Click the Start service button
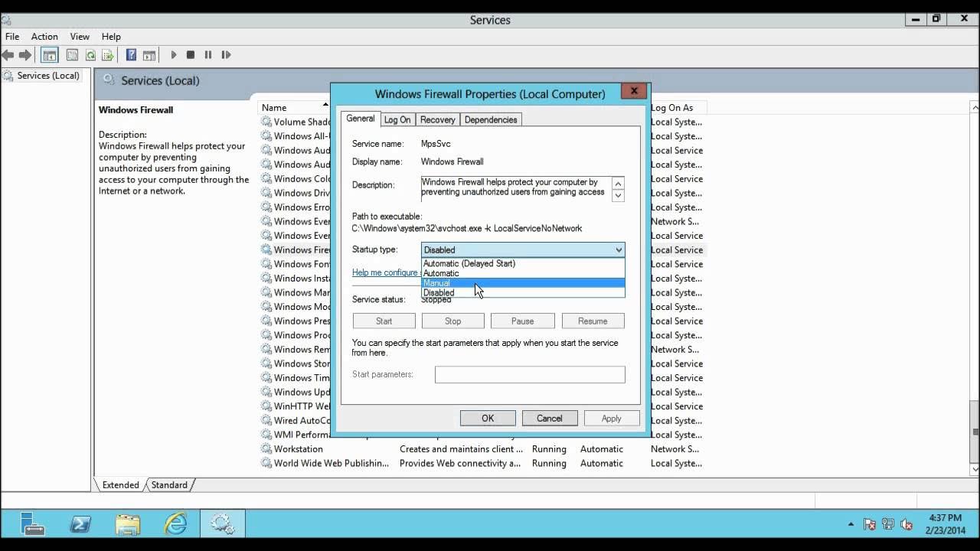Image resolution: width=980 pixels, height=551 pixels. coord(384,321)
